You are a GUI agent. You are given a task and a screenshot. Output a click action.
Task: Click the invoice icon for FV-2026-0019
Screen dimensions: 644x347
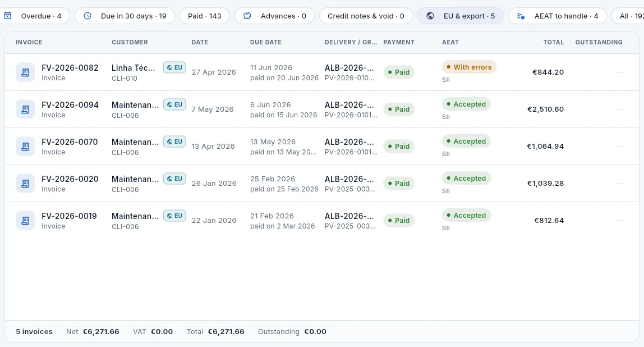tap(25, 220)
